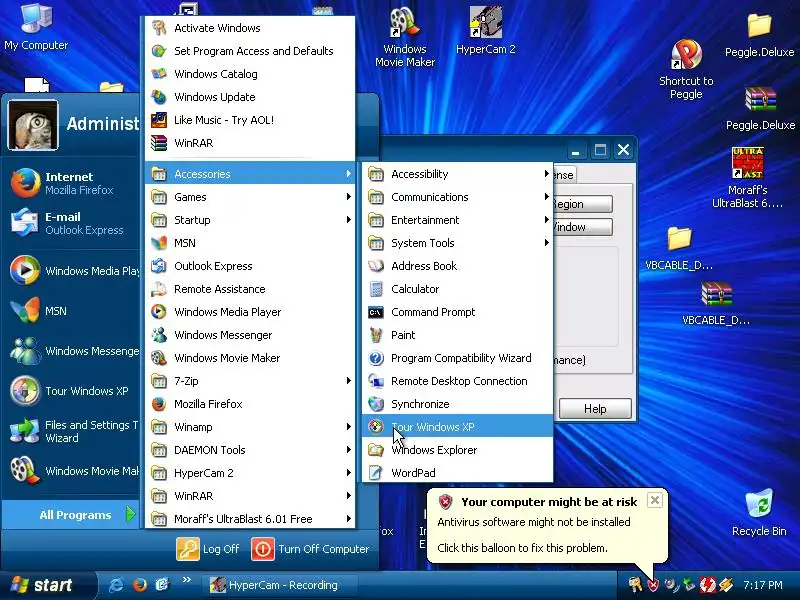The height and width of the screenshot is (600, 800).
Task: Open Files and Settings Transfer Wizard
Action: 71,431
